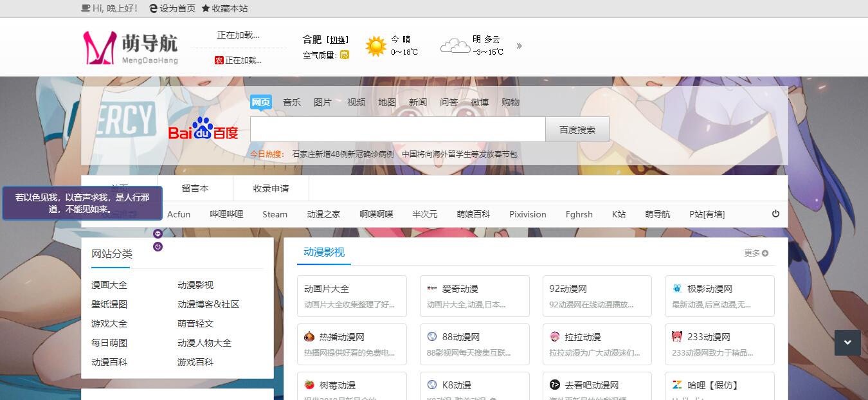Open the 漫画大全 category link
The width and height of the screenshot is (868, 400).
point(109,285)
